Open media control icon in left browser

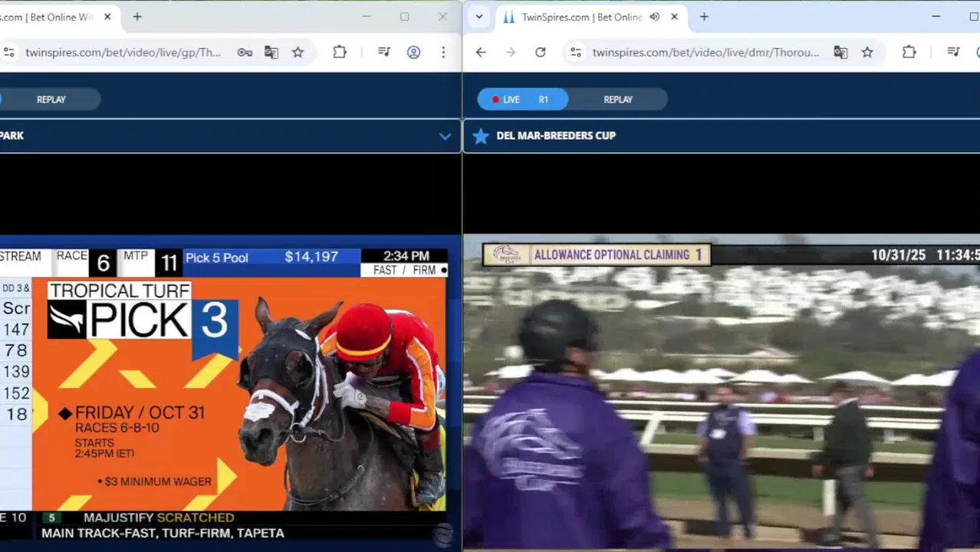coord(384,52)
